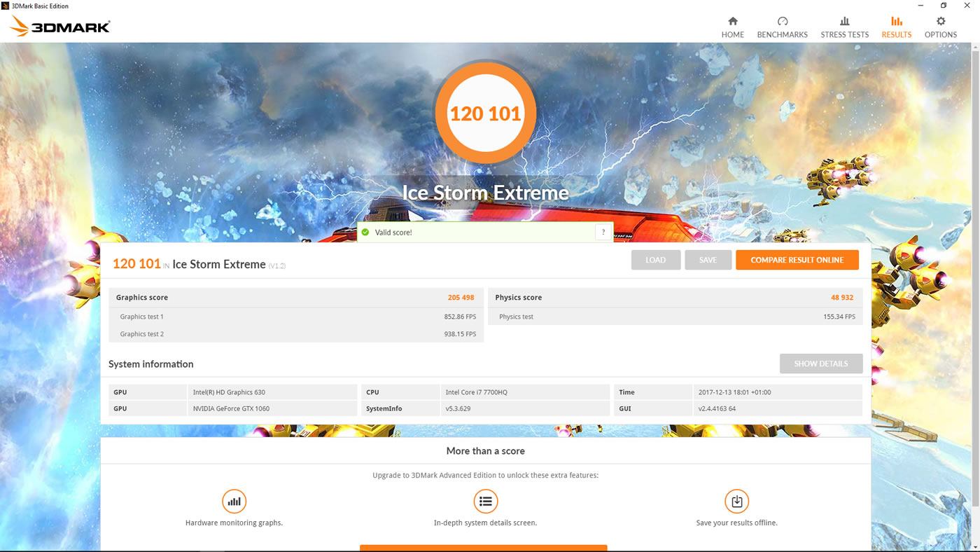Click Save your results offline caption
980x552 pixels.
tap(737, 523)
